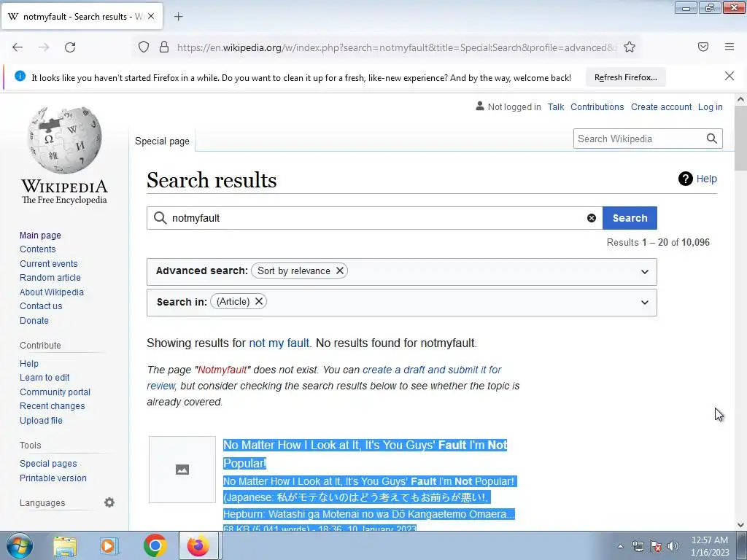Dismiss the Firefox refresh notification bar
This screenshot has height=560, width=747.
729,76
